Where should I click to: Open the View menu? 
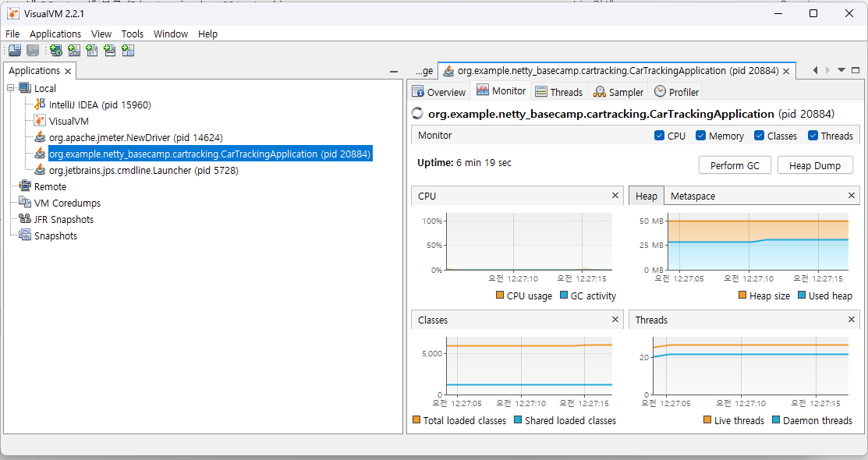point(101,34)
